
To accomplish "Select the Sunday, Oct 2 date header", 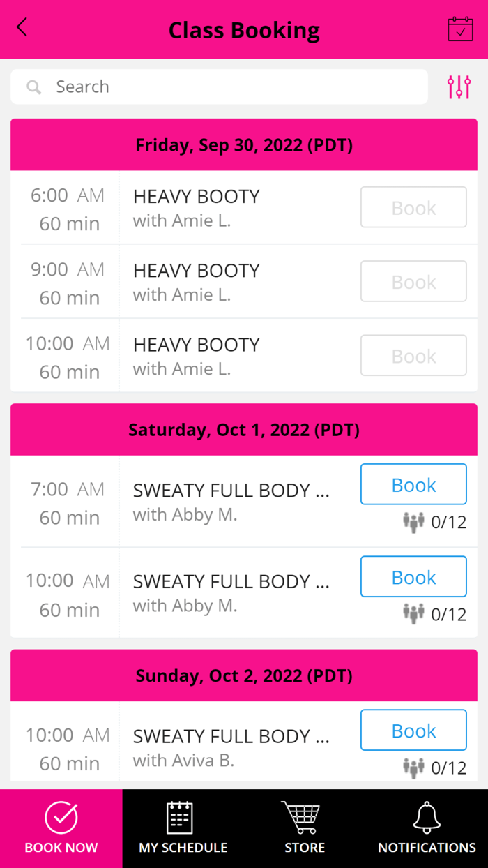I will (x=244, y=675).
